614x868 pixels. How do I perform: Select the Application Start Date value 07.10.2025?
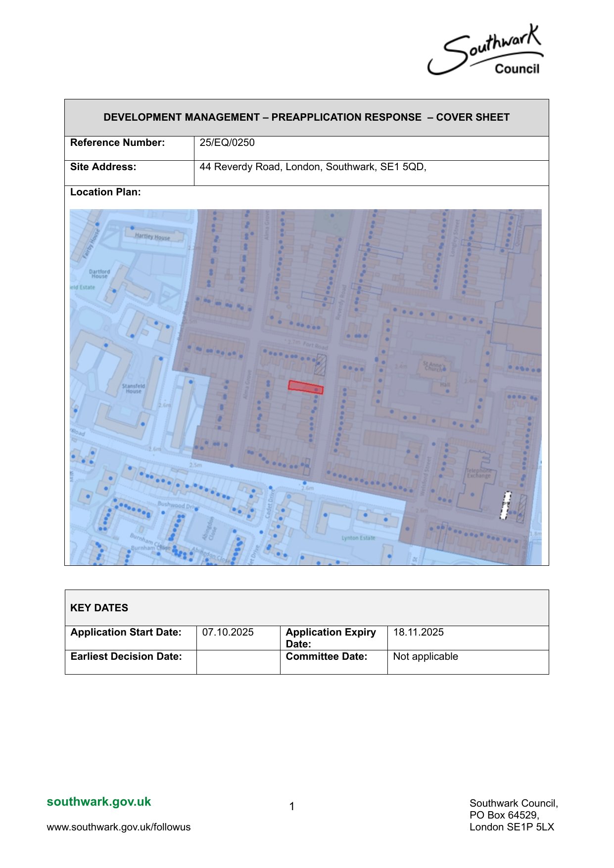tap(228, 632)
